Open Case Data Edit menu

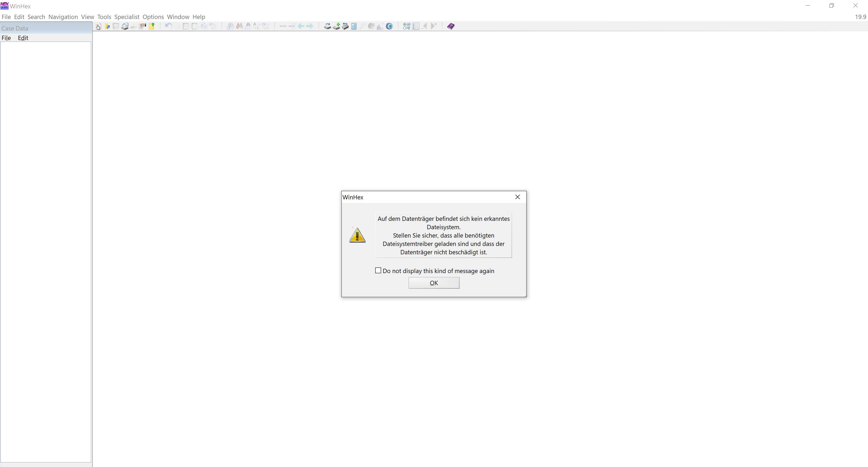point(23,38)
